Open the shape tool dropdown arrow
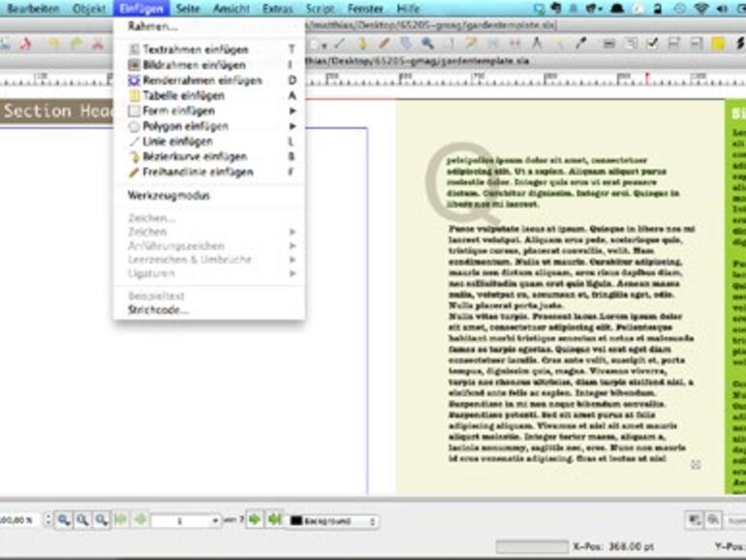 tap(325, 46)
